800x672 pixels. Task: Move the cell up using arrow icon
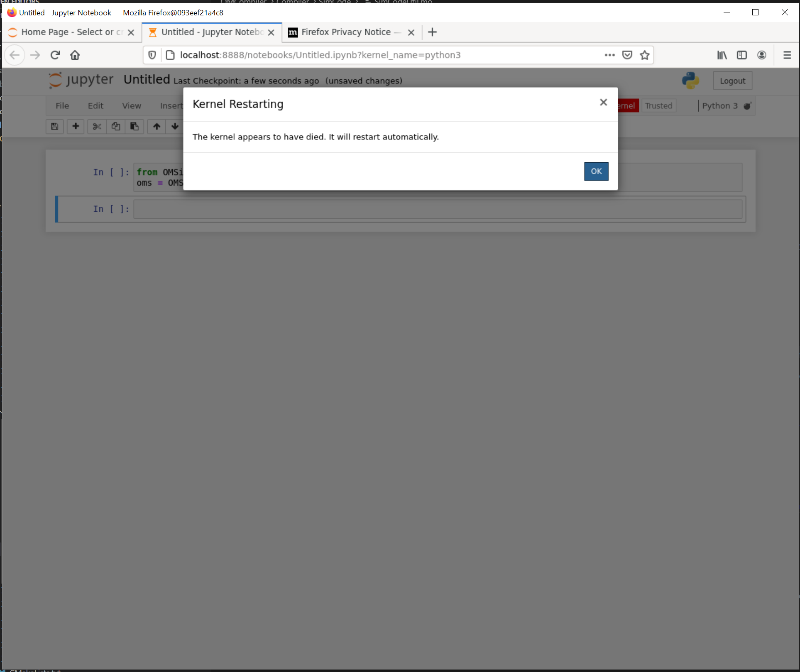click(x=156, y=127)
